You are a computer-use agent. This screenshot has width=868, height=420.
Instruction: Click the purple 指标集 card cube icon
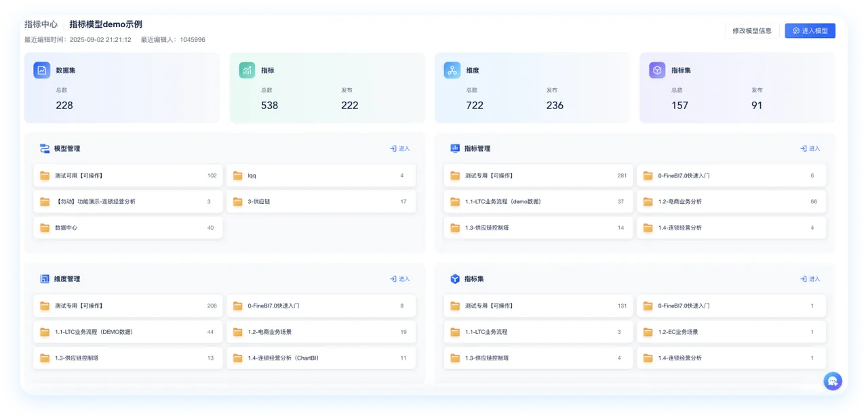click(x=657, y=70)
